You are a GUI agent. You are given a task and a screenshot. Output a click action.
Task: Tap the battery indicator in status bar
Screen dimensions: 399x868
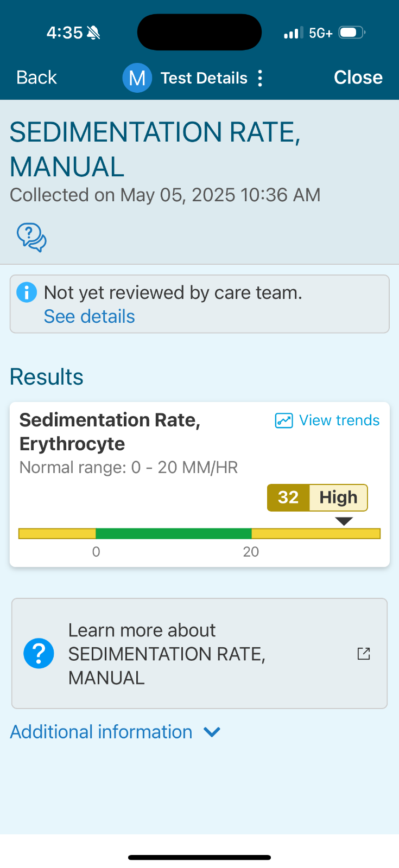(x=352, y=33)
